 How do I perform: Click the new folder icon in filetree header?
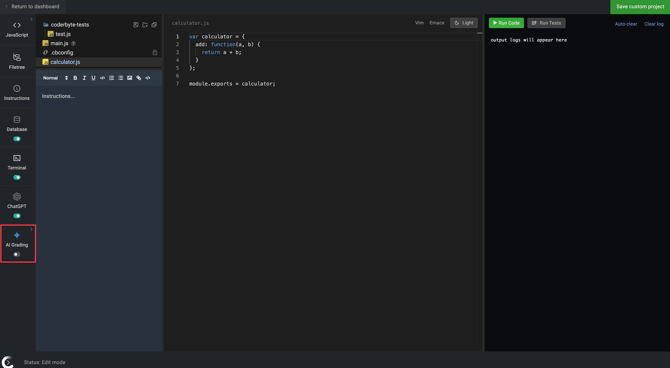145,25
